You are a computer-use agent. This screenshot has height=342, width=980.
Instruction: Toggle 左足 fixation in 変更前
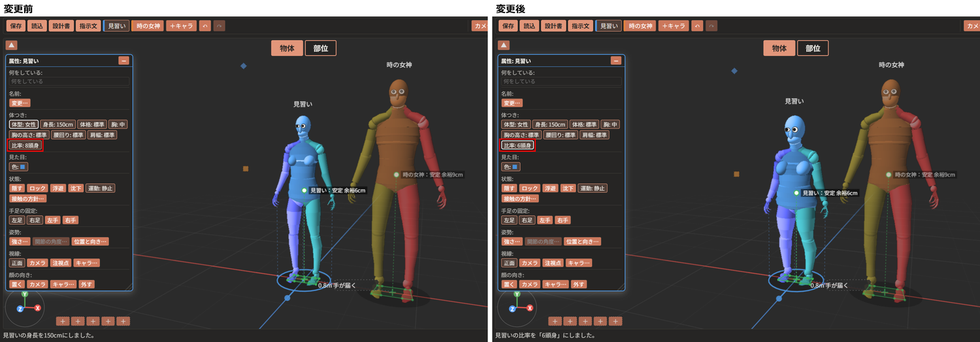pos(16,220)
